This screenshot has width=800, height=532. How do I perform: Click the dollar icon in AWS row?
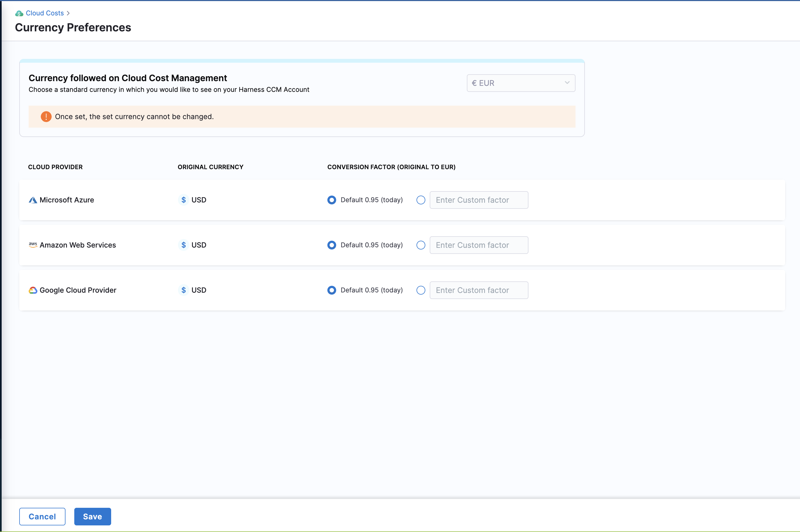[183, 245]
